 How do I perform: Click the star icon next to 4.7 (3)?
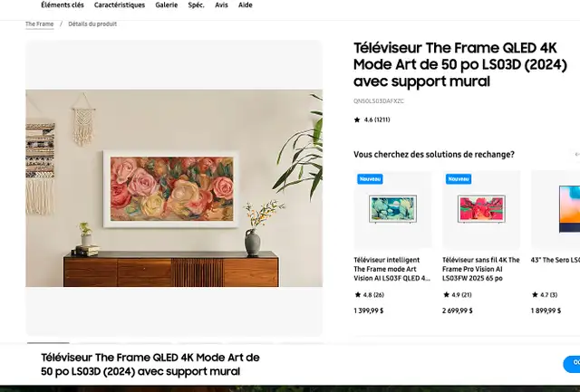[535, 294]
